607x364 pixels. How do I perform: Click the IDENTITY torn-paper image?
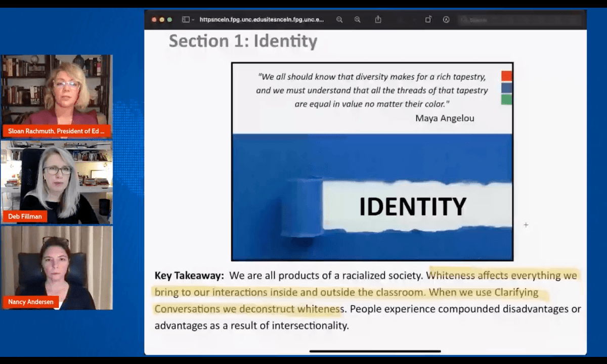(372, 197)
